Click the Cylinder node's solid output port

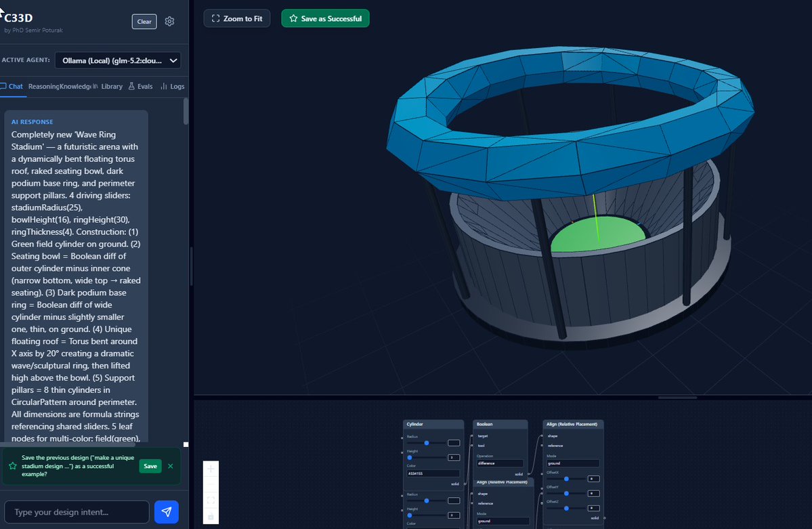(x=465, y=484)
